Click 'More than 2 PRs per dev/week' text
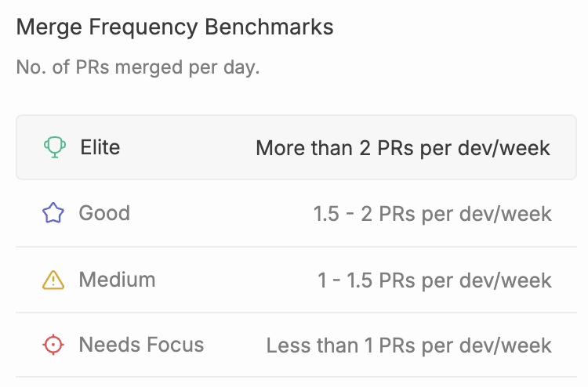 click(403, 148)
